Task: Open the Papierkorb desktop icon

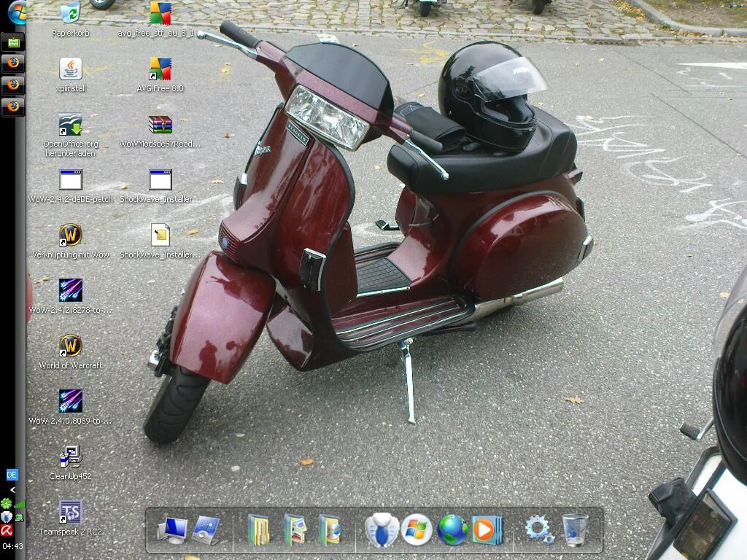Action: click(70, 14)
